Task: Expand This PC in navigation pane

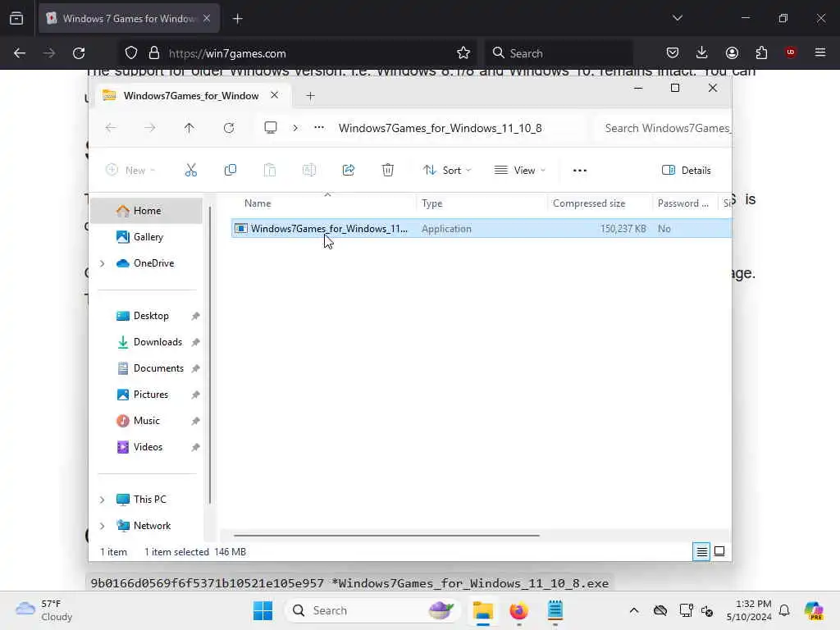Action: click(x=102, y=500)
